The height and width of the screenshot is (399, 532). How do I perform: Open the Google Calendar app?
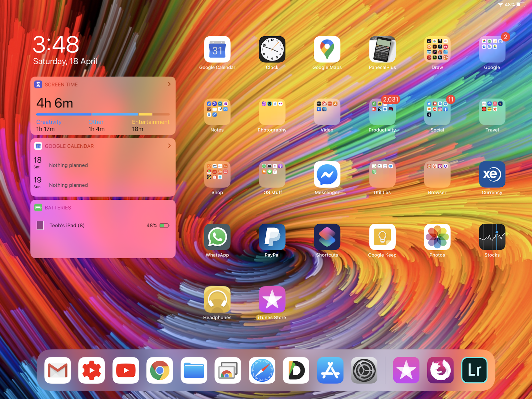tap(217, 49)
